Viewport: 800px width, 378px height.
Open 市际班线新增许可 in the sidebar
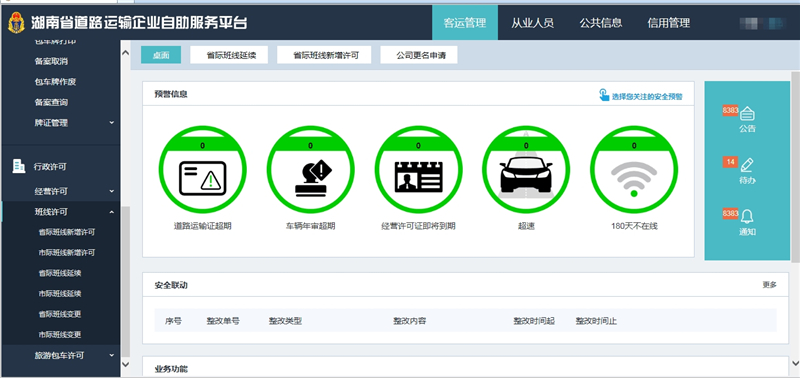[67, 253]
